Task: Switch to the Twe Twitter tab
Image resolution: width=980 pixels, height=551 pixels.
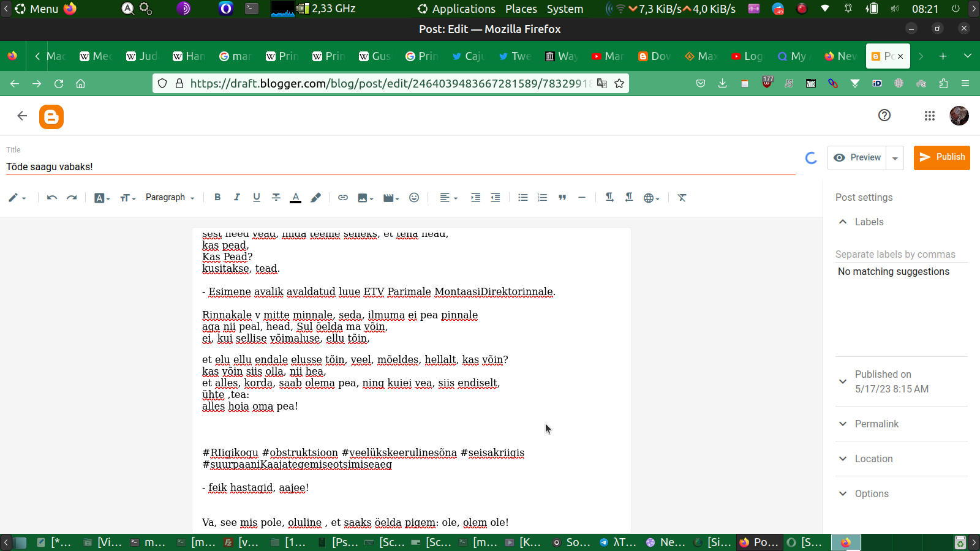Action: (x=514, y=56)
